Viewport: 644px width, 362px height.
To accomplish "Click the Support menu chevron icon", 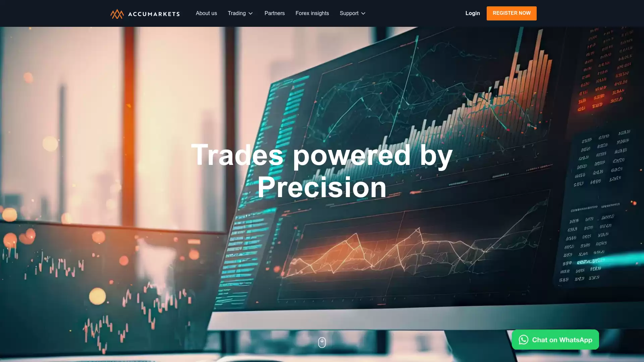I will [x=363, y=13].
